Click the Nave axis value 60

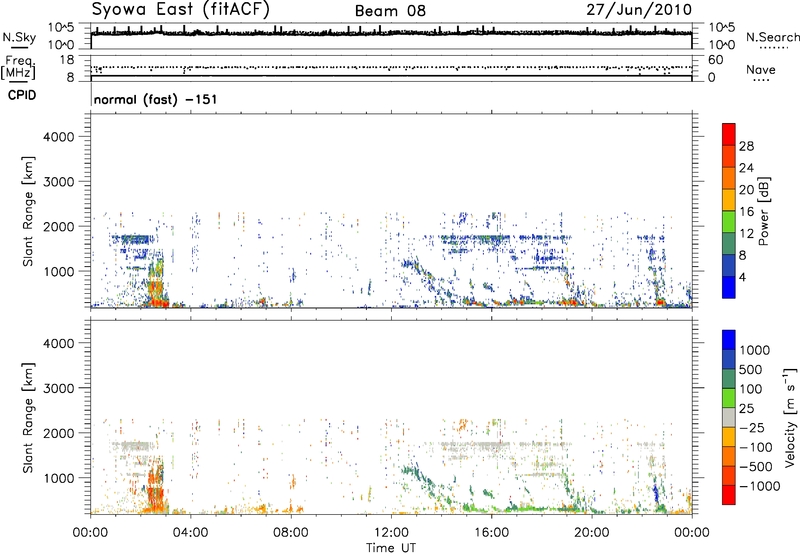click(x=715, y=60)
